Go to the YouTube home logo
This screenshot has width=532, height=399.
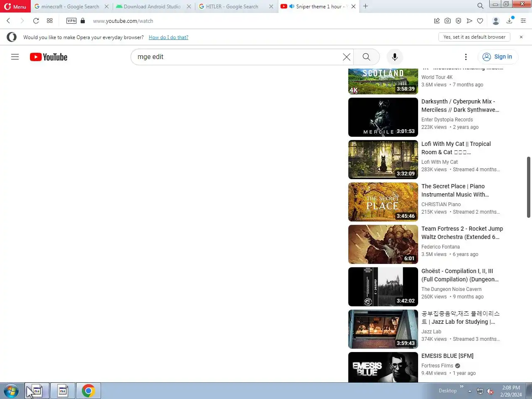click(x=49, y=57)
